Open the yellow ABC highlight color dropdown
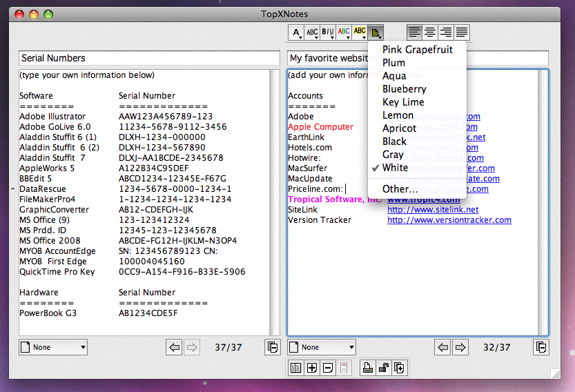Image resolution: width=575 pixels, height=392 pixels. coord(360,32)
